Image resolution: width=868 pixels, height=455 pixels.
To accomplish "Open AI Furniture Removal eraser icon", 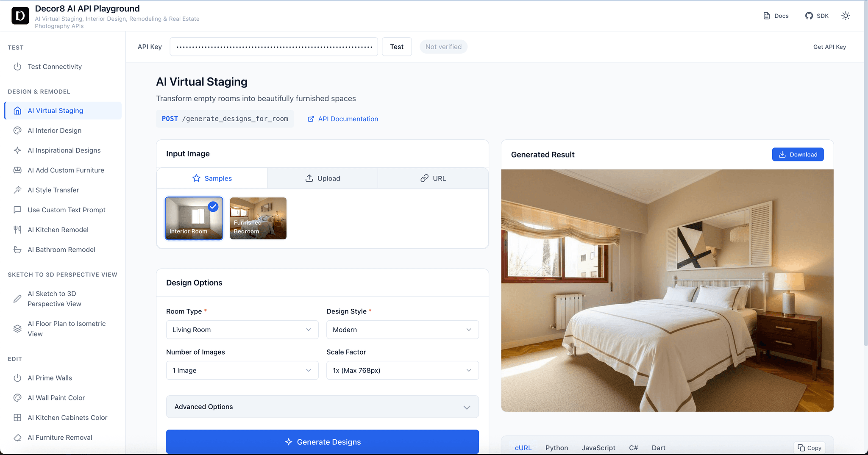I will [17, 438].
